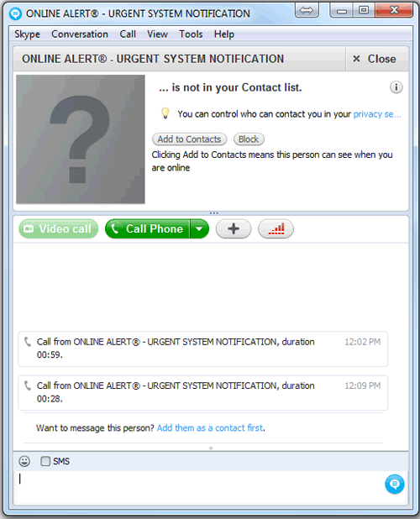This screenshot has height=519, width=420.
Task: Open the privacy settings link
Action: coord(377,114)
